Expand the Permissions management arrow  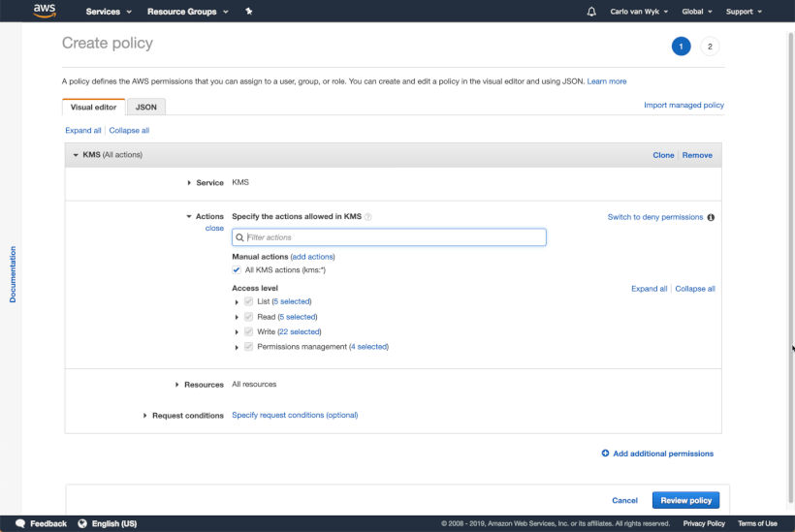point(237,348)
